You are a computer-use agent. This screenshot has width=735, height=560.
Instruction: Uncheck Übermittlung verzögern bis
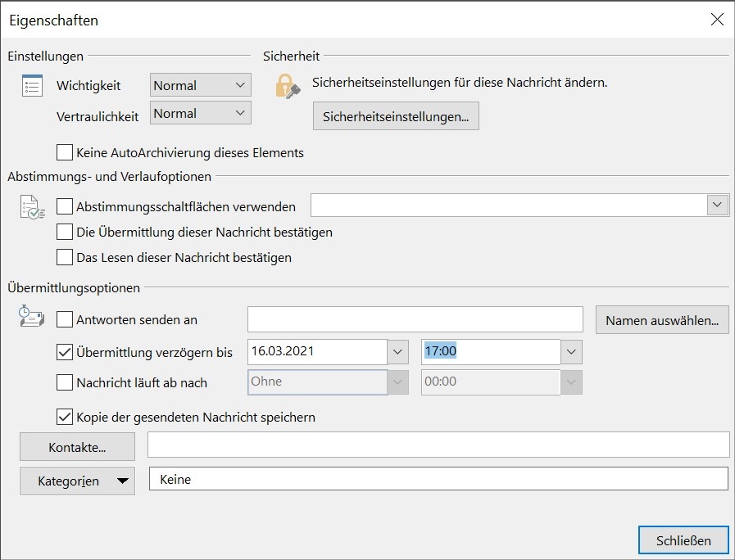(63, 351)
